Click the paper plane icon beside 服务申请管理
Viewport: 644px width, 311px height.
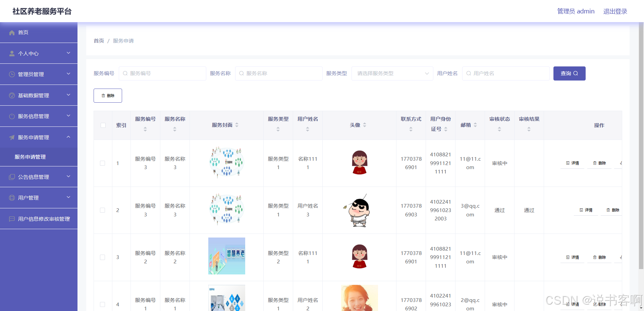[12, 137]
